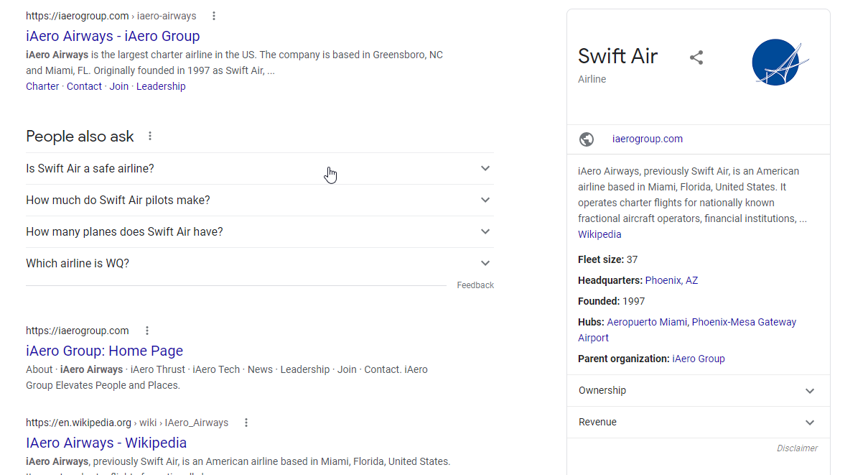Viewport: 868px width, 475px height.
Task: Visit iaerogroup.com from the knowledge panel
Action: point(648,139)
